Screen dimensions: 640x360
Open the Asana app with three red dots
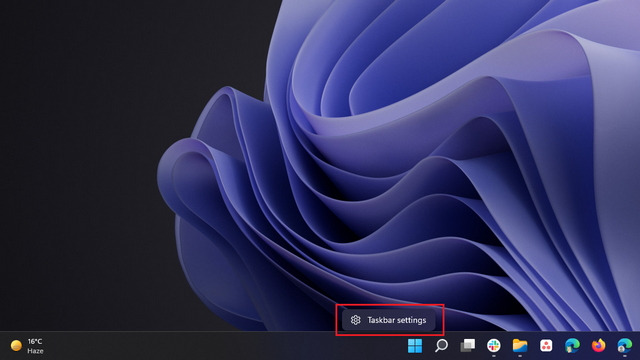pyautogui.click(x=546, y=346)
